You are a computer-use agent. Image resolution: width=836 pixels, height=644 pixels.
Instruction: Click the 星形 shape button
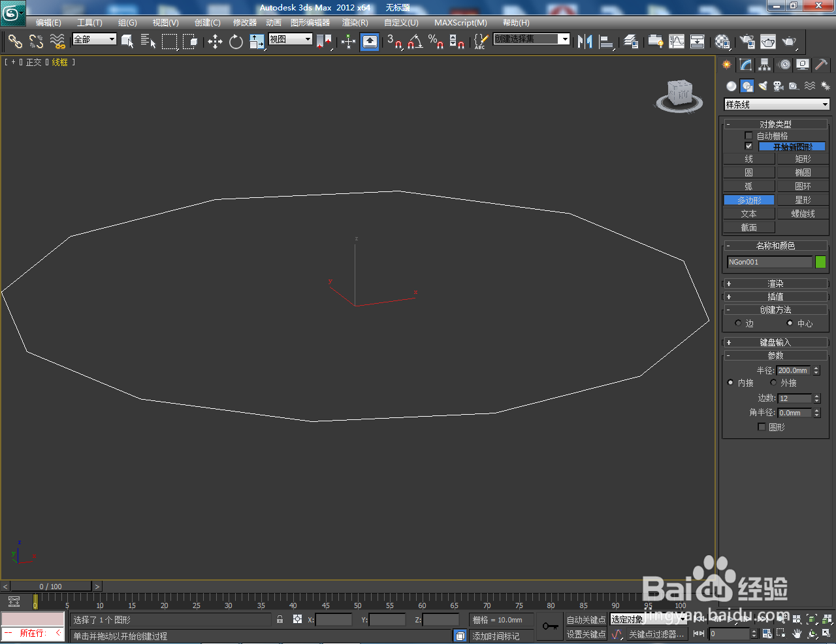803,199
